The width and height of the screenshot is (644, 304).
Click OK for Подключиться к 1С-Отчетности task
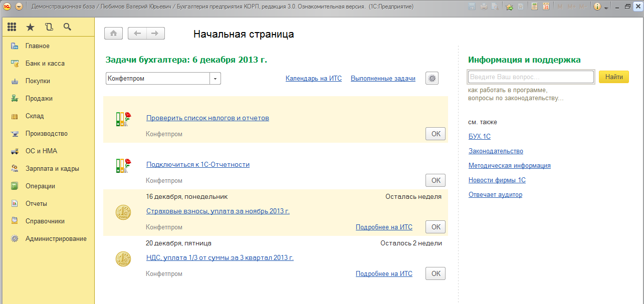(x=436, y=180)
